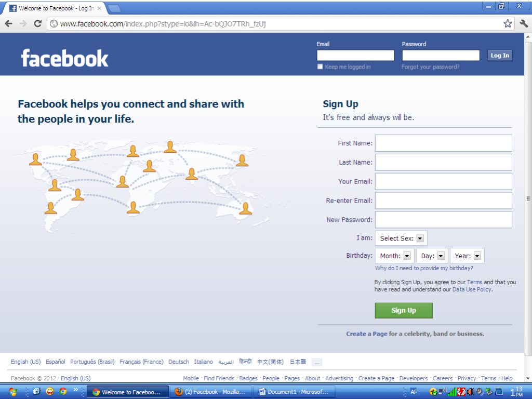Switch language to Italiano

click(204, 362)
